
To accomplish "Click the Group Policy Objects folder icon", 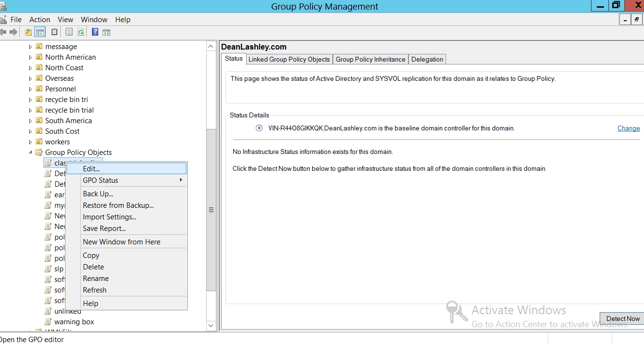I will [x=39, y=153].
